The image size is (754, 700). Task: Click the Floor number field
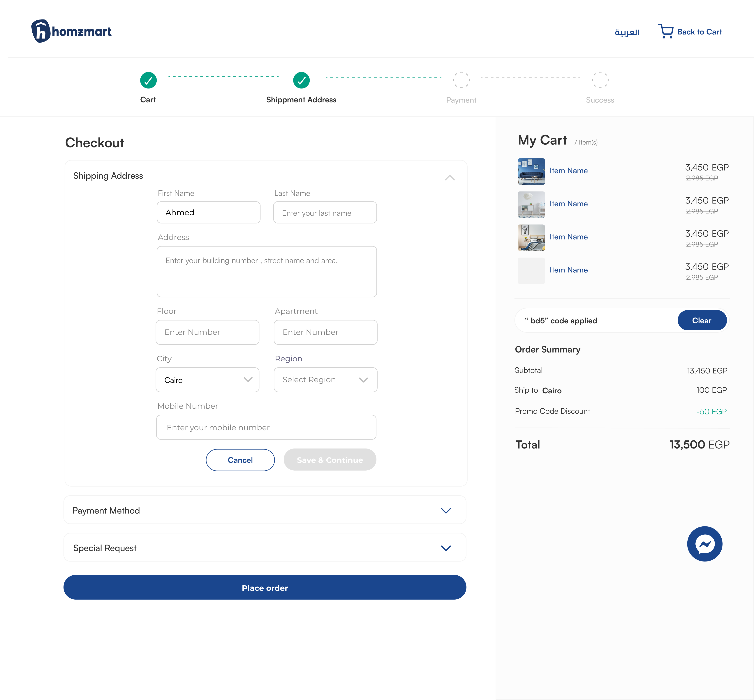pos(207,332)
